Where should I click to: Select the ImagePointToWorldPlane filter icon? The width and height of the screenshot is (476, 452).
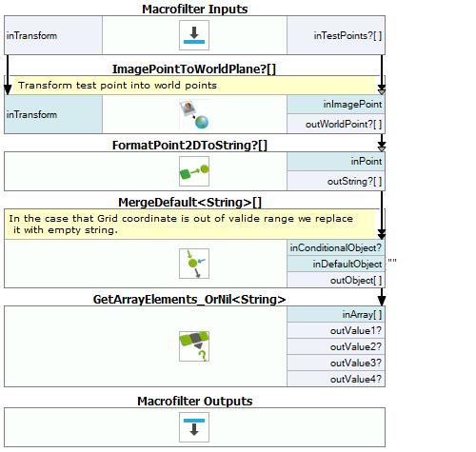(194, 114)
